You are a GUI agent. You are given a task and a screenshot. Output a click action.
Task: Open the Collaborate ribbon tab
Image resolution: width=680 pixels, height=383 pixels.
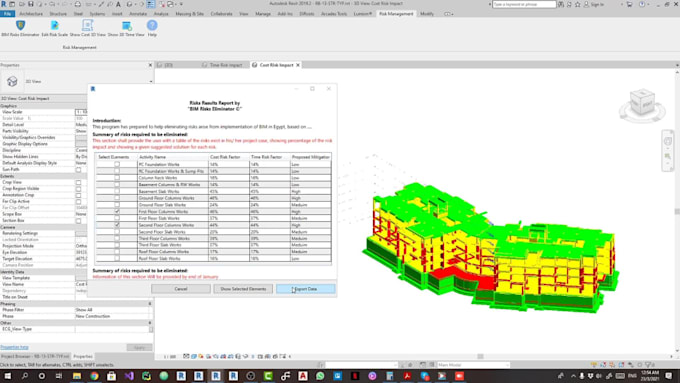[221, 14]
